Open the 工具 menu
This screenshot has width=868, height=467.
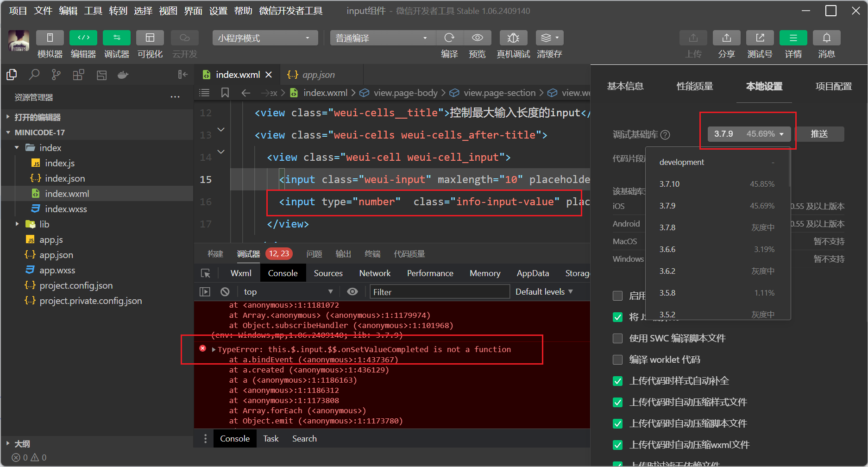pyautogui.click(x=93, y=11)
